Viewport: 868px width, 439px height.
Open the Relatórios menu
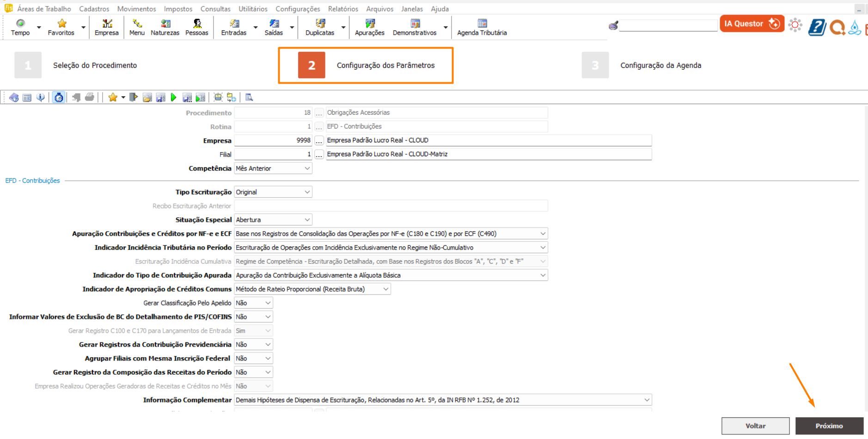click(x=343, y=9)
